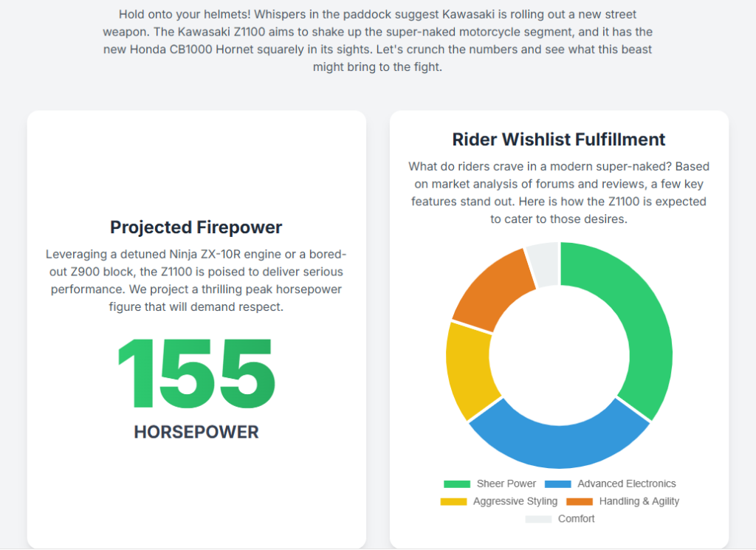Image resolution: width=756 pixels, height=550 pixels.
Task: Toggle the Comfort legend label
Action: click(576, 519)
